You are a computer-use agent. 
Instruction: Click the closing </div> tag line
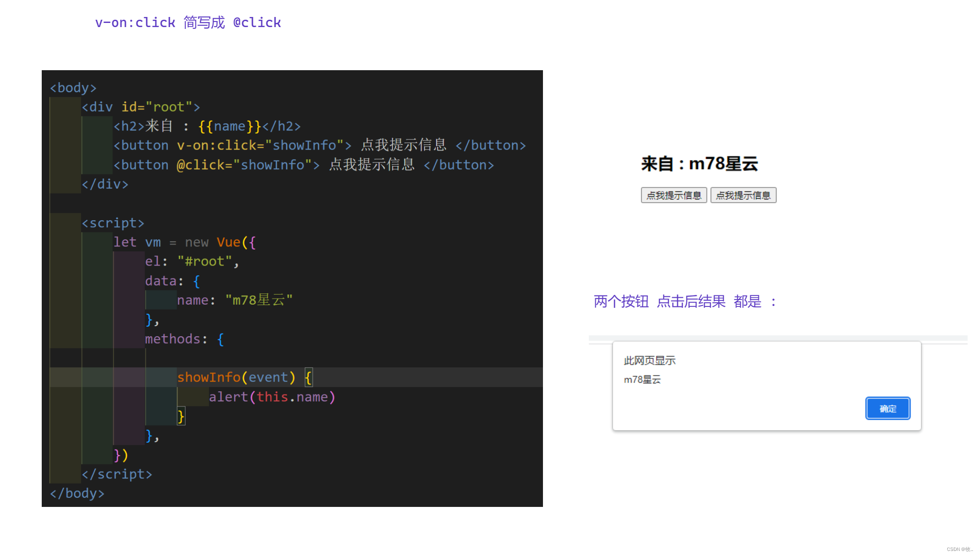(x=105, y=184)
